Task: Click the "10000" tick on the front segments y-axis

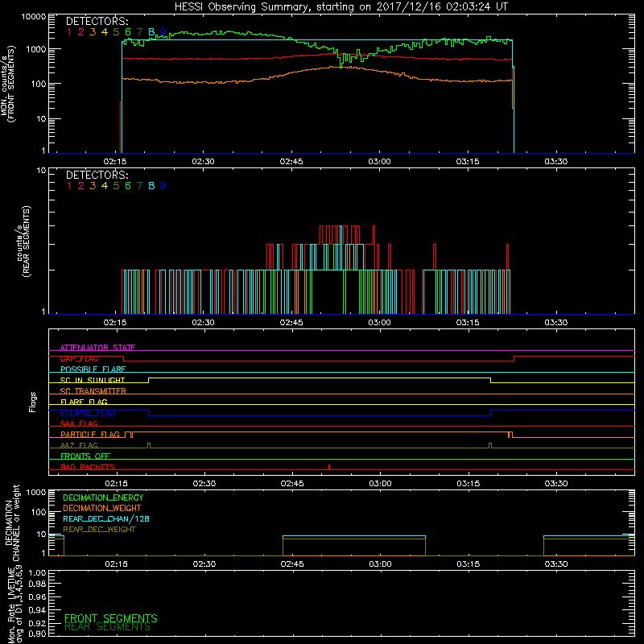Action: (x=34, y=17)
